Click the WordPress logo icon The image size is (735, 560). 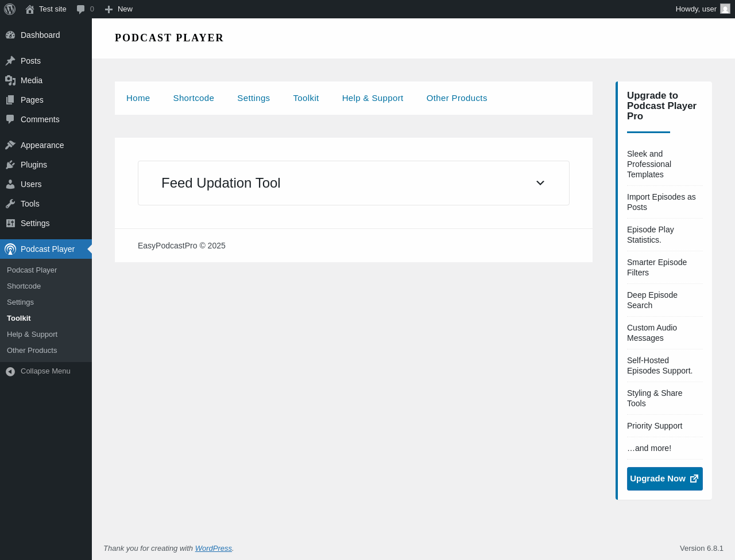click(x=10, y=9)
